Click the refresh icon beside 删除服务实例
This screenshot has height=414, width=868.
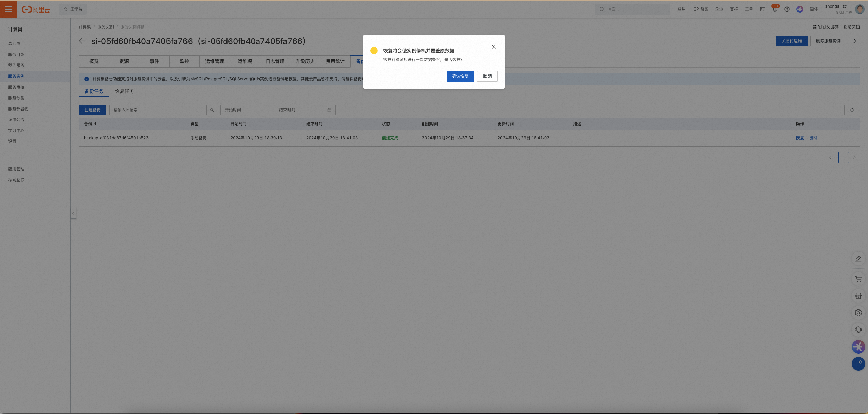[x=854, y=41]
